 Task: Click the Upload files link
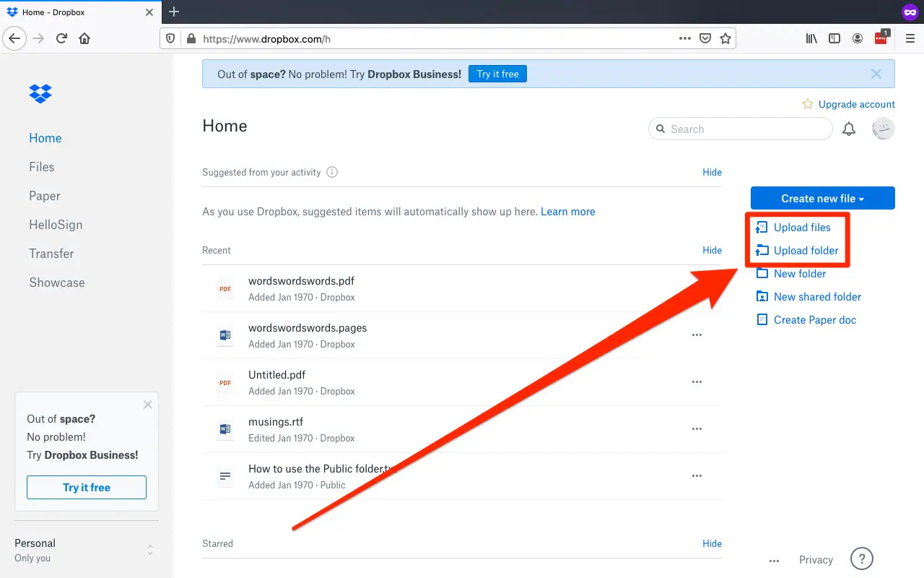pyautogui.click(x=802, y=228)
